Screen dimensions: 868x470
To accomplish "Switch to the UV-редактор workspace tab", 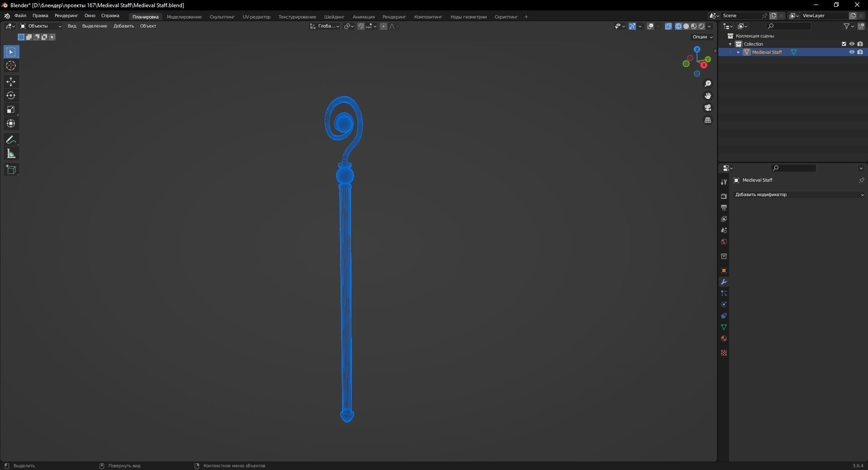I will (x=256, y=17).
